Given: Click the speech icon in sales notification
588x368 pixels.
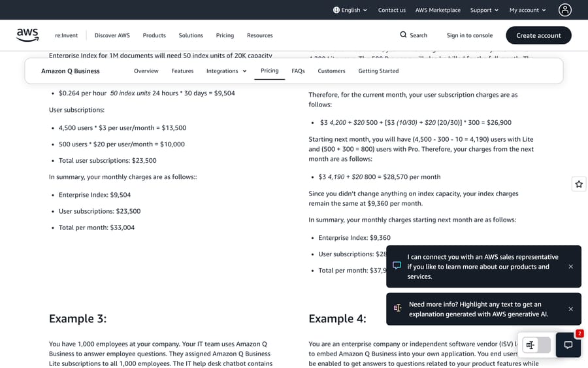Looking at the screenshot, I should (397, 265).
